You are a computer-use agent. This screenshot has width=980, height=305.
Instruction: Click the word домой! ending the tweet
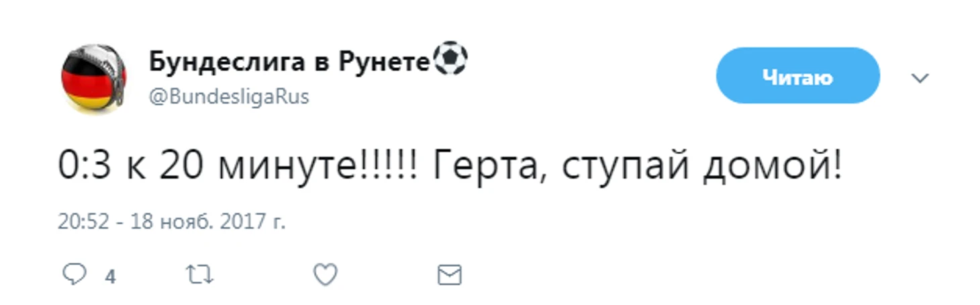[772, 168]
